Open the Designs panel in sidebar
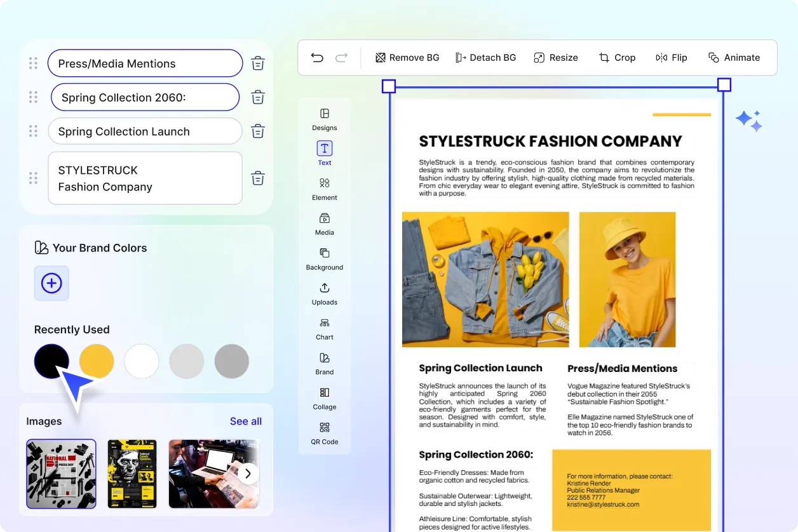 (324, 119)
